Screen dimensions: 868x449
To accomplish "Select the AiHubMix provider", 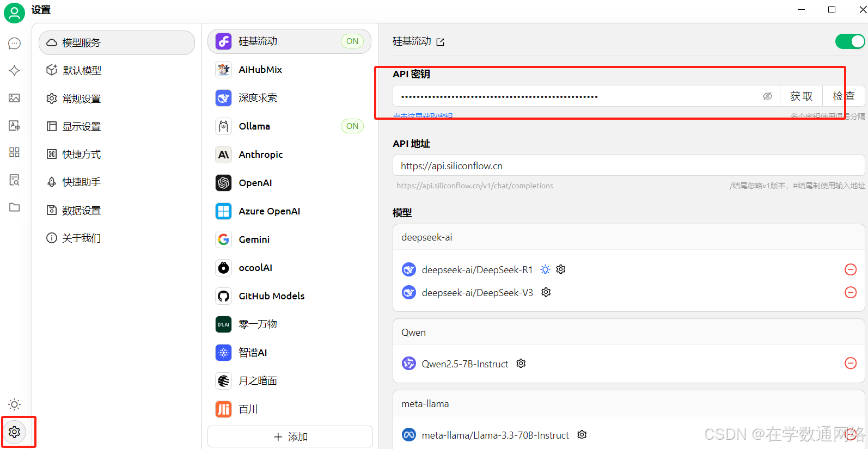I will coord(289,70).
